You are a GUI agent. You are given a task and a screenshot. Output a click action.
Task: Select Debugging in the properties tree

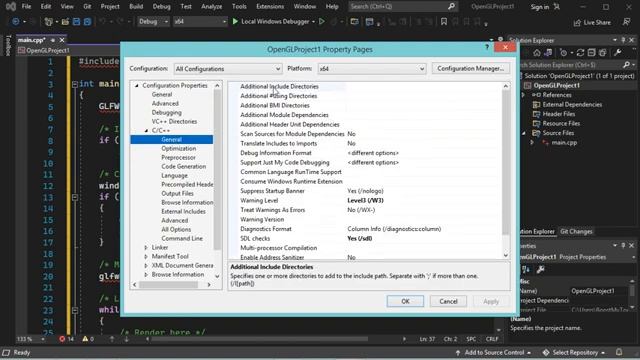point(167,113)
